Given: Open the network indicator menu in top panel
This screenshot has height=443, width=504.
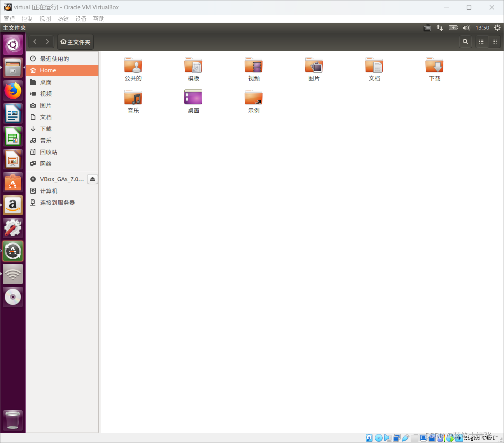Looking at the screenshot, I should point(440,28).
